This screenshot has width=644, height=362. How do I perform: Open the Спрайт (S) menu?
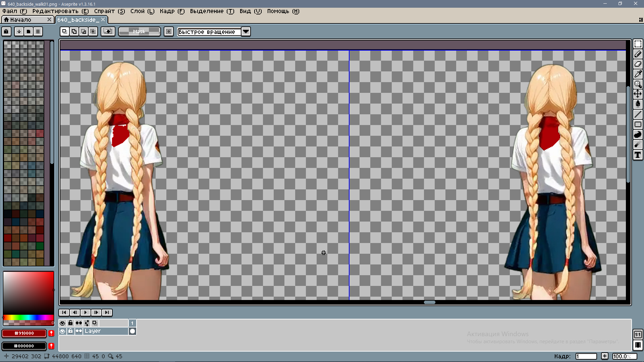click(x=109, y=11)
